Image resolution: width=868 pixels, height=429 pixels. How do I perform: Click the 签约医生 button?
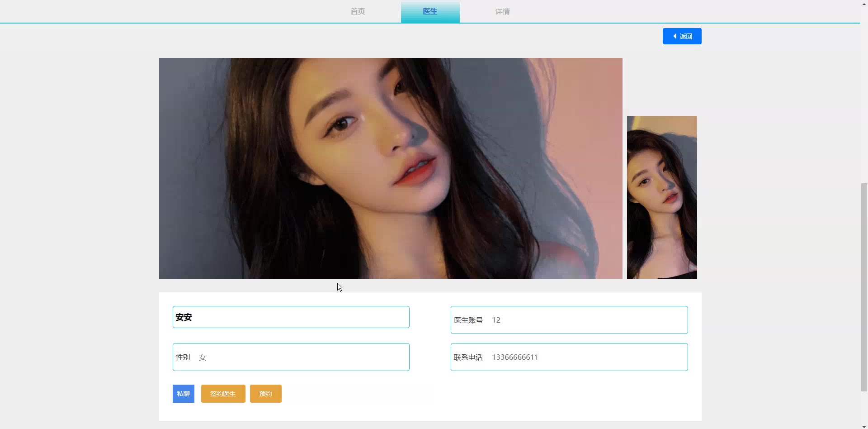(223, 394)
